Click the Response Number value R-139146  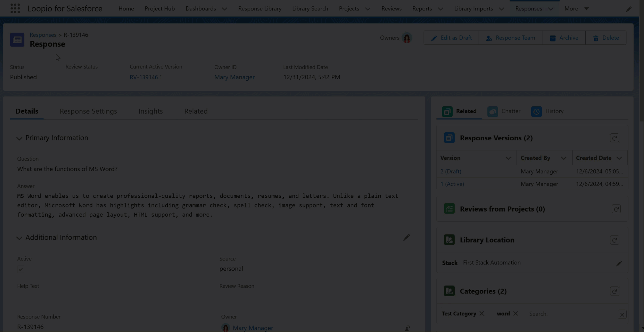30,327
